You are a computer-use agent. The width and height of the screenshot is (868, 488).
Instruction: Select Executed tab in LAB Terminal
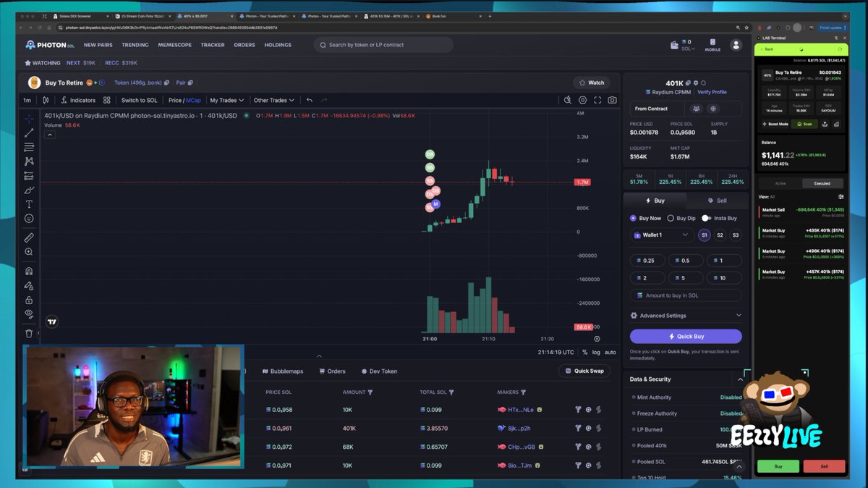click(x=822, y=183)
